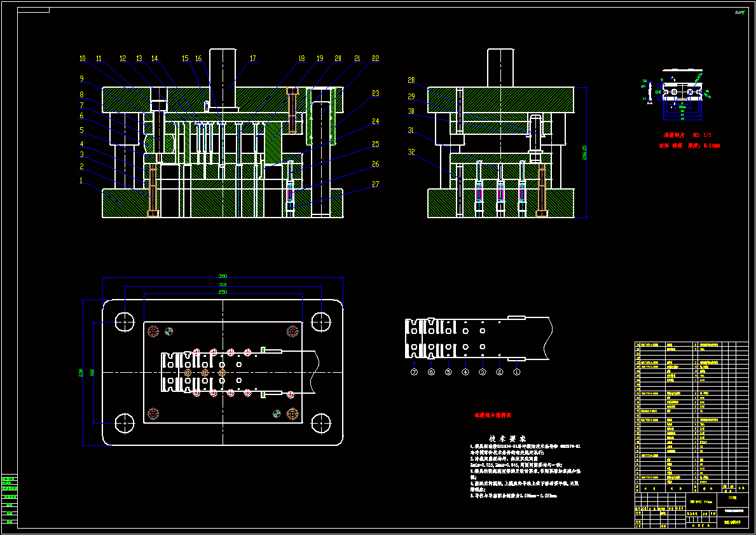This screenshot has width=756, height=535.
Task: Select part callout number 8
Action: 81,95
